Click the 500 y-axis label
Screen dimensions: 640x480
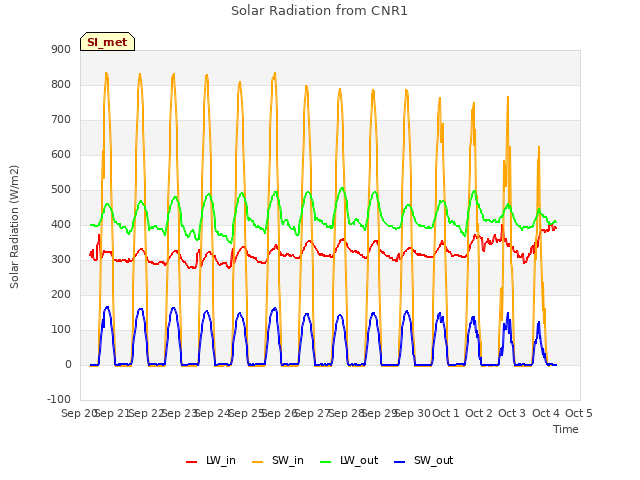coord(61,190)
